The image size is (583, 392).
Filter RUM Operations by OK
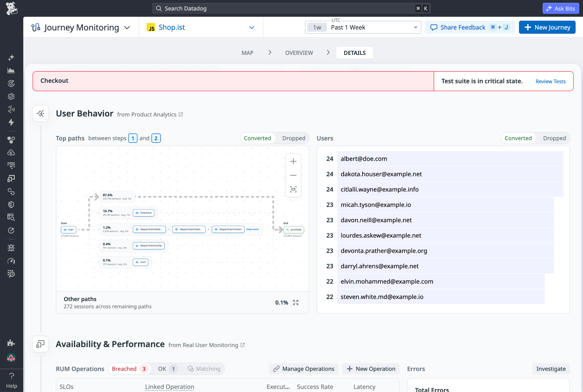[168, 369]
